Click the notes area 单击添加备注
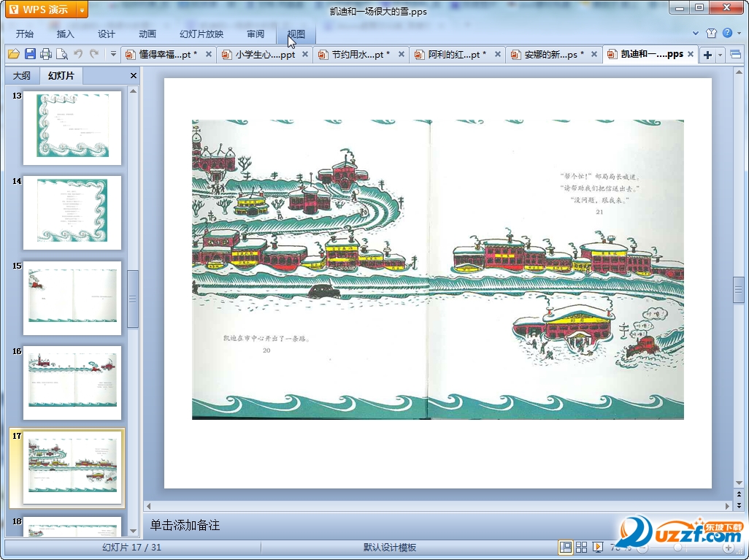This screenshot has width=749, height=560. pos(185,525)
